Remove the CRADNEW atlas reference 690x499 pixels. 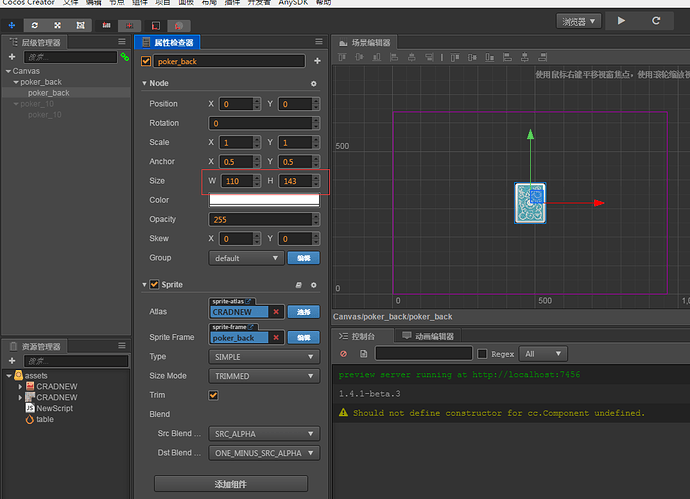point(276,312)
